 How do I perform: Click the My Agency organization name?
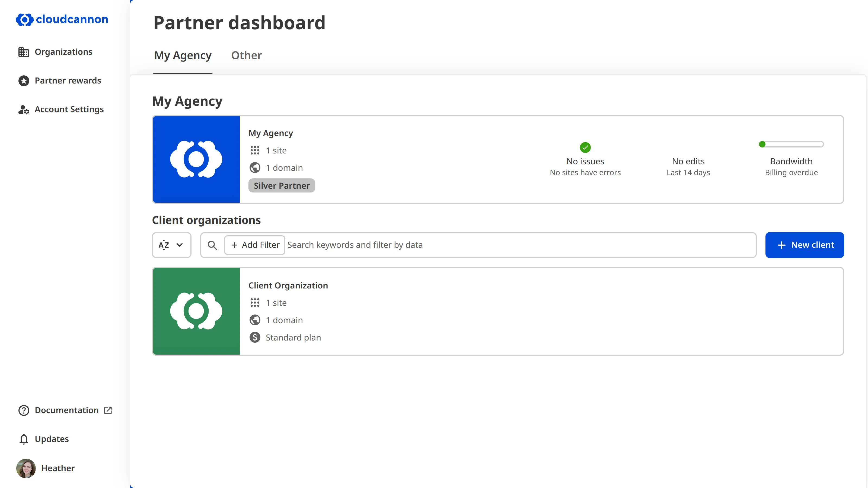271,133
